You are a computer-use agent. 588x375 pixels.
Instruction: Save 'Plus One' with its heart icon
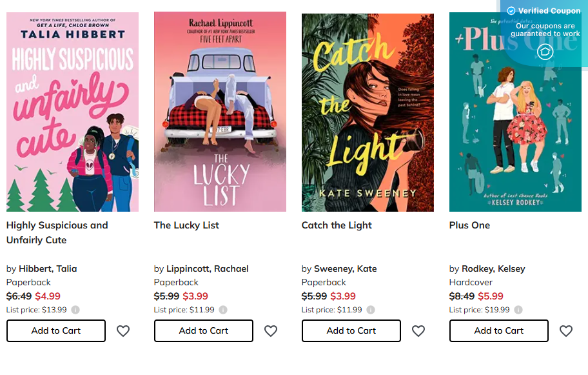point(566,330)
